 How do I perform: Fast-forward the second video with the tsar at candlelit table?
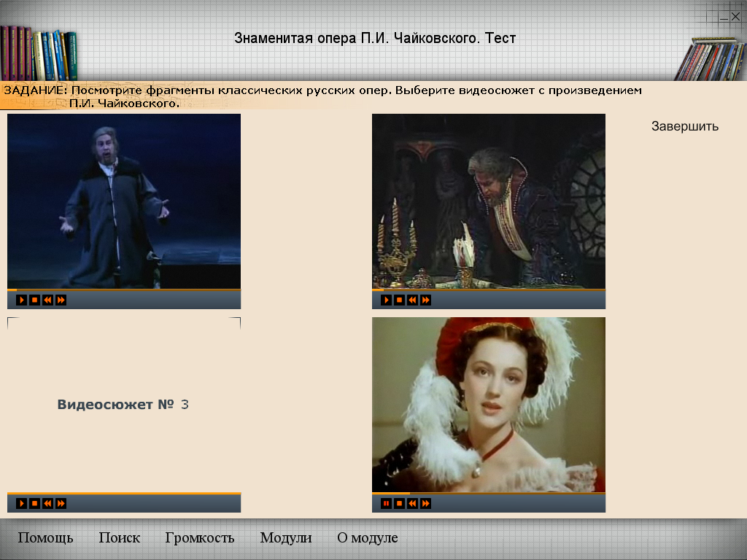click(x=426, y=300)
